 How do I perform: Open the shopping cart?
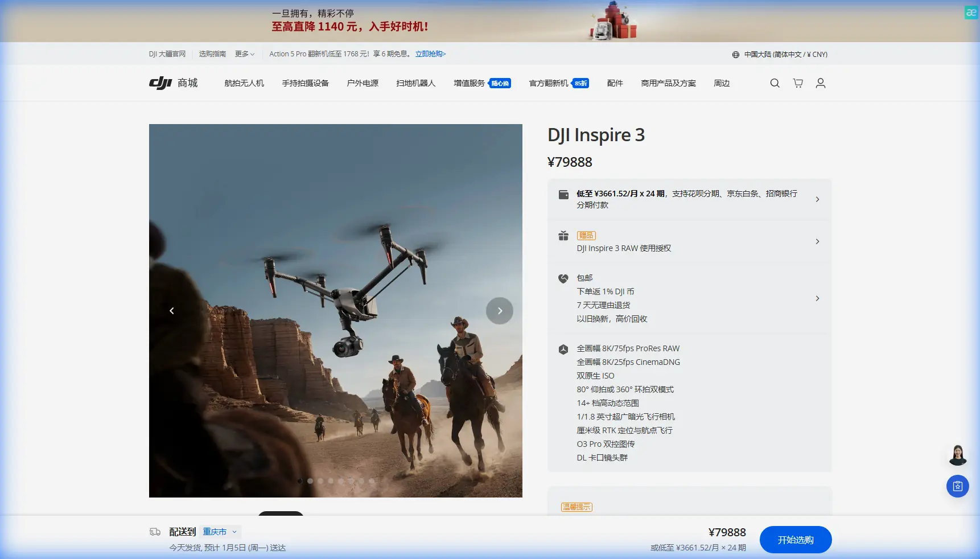(x=797, y=83)
